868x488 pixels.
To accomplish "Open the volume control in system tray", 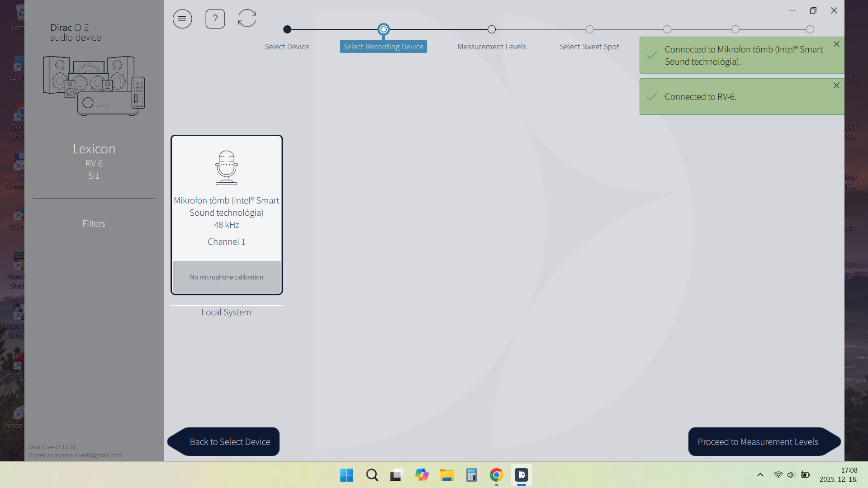I will [x=791, y=475].
